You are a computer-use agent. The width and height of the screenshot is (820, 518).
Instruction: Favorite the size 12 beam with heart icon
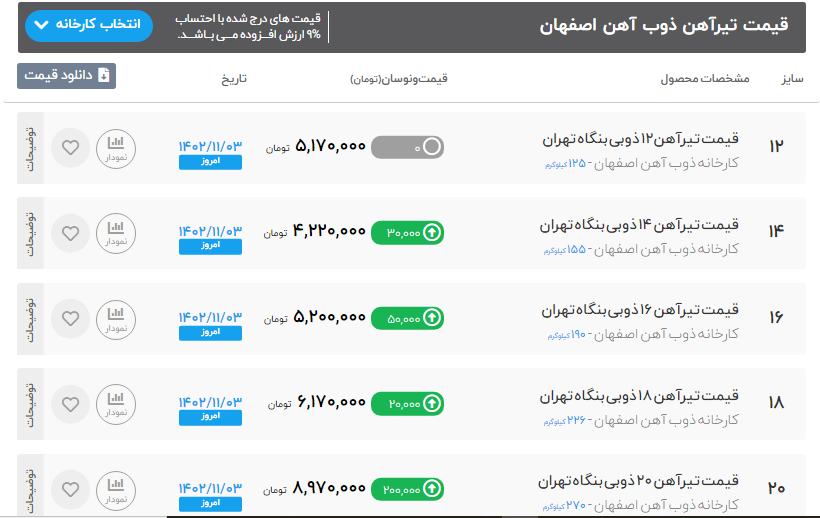70,148
